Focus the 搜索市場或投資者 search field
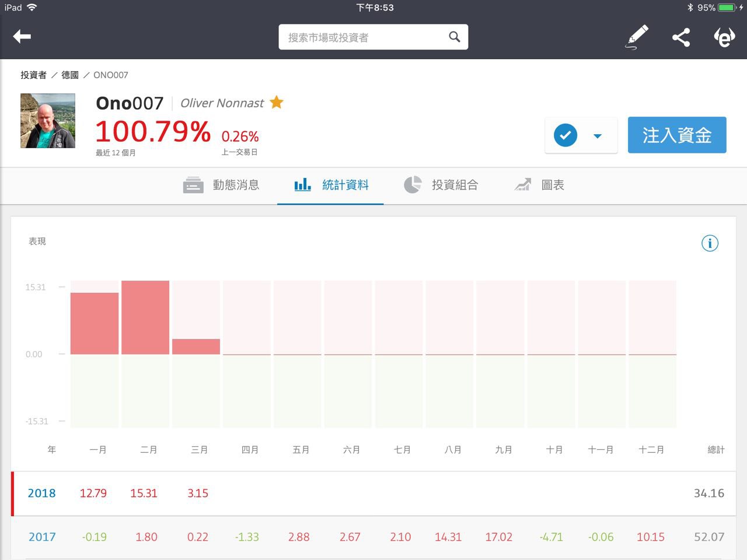Image resolution: width=747 pixels, height=560 pixels. [362, 37]
